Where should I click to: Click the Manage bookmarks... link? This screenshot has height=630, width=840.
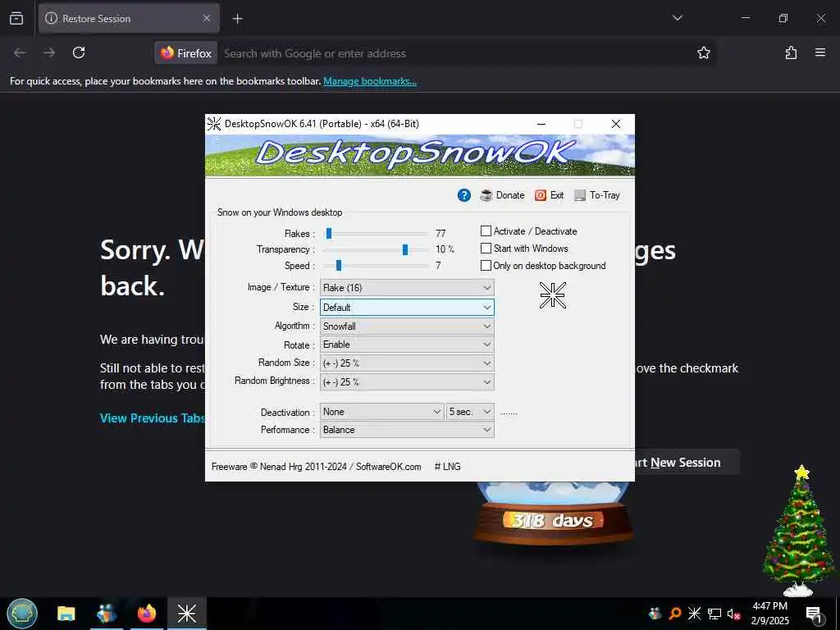[x=370, y=81]
